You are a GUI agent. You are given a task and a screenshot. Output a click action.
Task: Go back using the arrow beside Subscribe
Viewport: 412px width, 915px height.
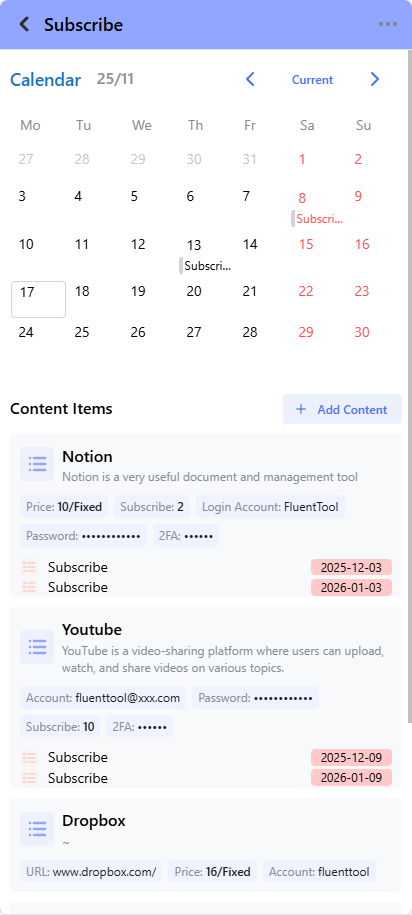pyautogui.click(x=24, y=25)
